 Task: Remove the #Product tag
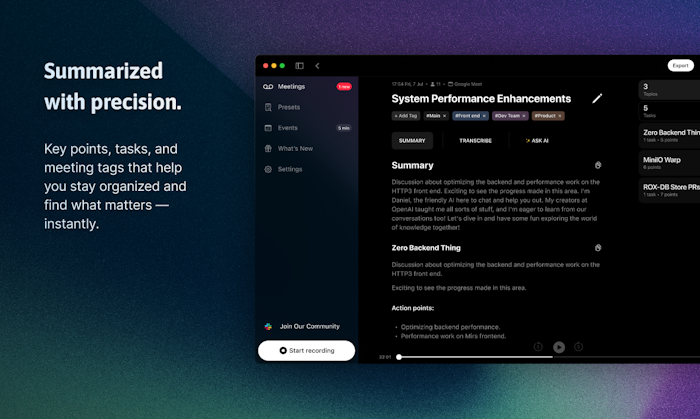click(x=559, y=116)
